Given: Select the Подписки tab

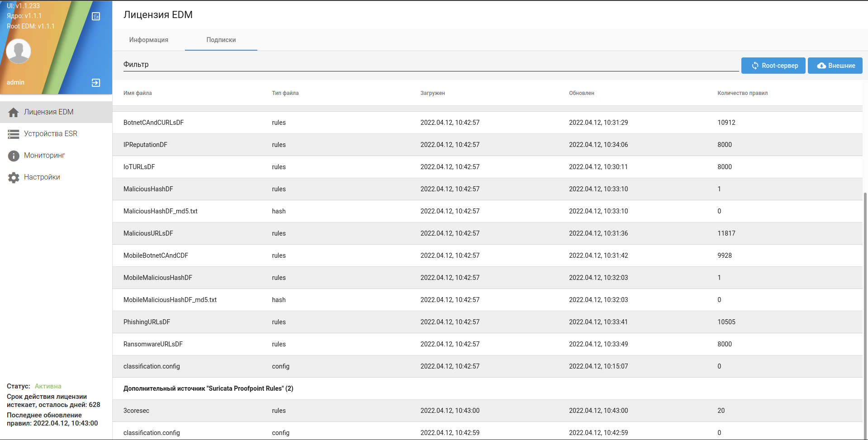Looking at the screenshot, I should [221, 40].
